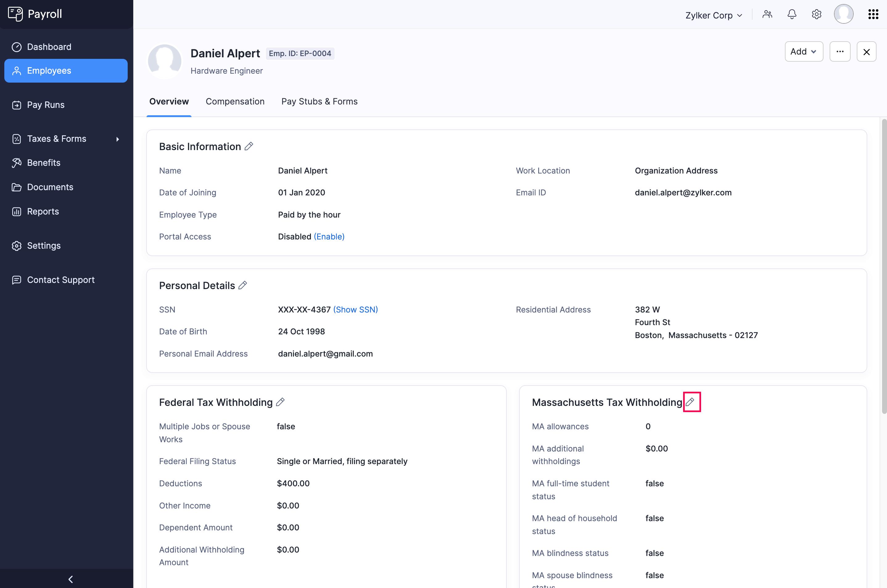View the Reports section
The height and width of the screenshot is (588, 887).
click(43, 211)
